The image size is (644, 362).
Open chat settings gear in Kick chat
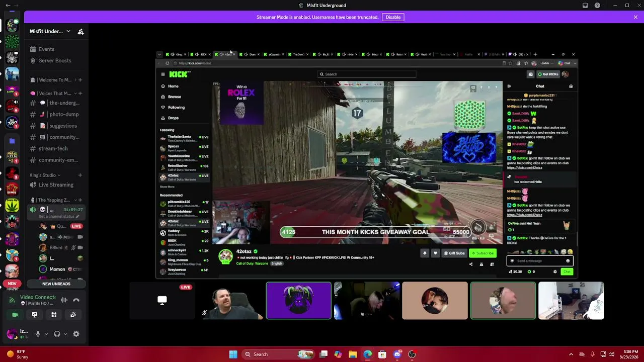click(x=555, y=272)
